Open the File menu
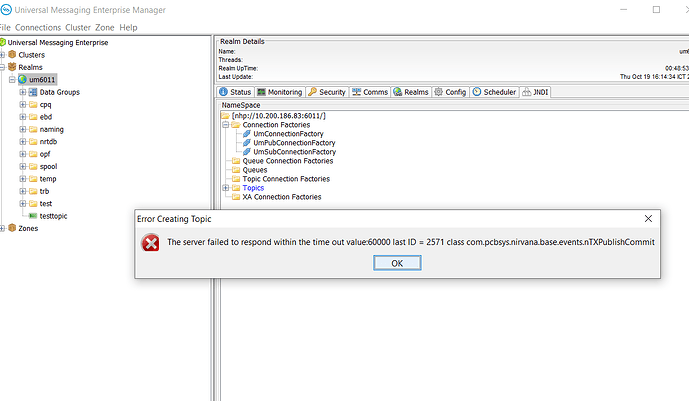The image size is (689, 401). click(x=5, y=27)
